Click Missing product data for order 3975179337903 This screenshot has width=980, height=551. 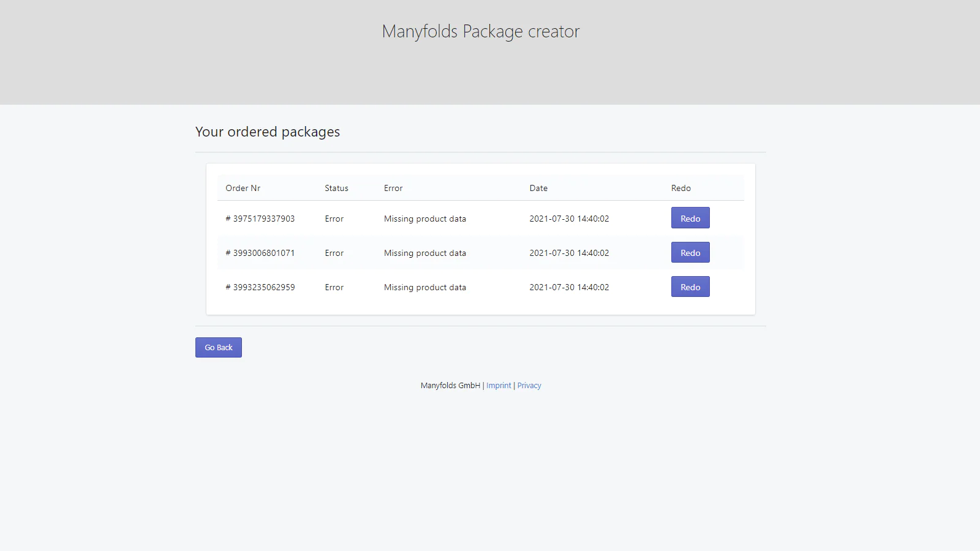[425, 219]
